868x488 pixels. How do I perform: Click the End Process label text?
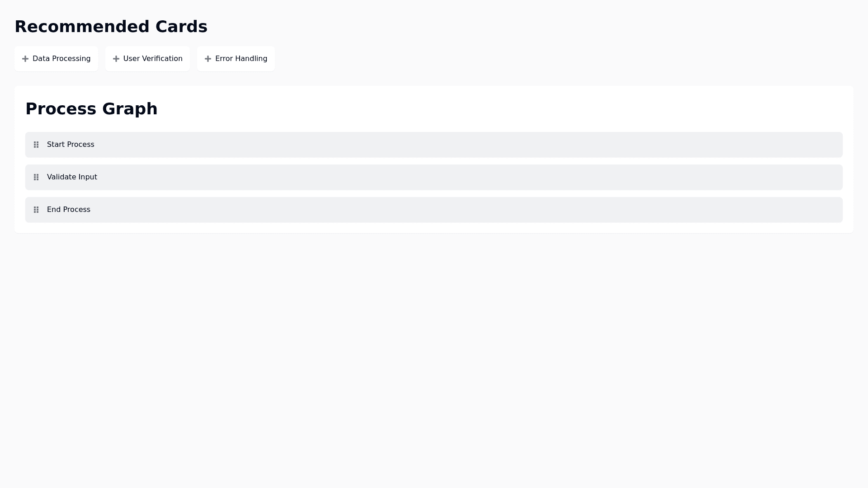(69, 210)
